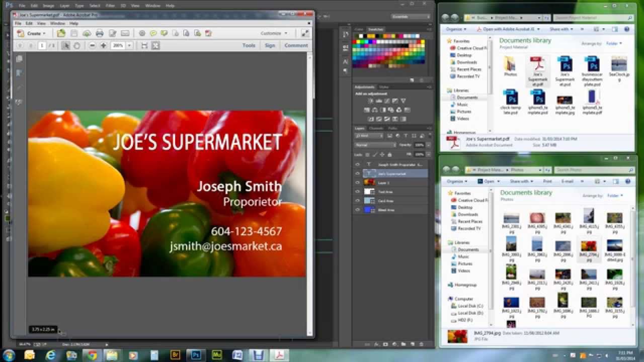Toggle visibility of Layer 1
The height and width of the screenshot is (362, 644).
click(x=358, y=183)
